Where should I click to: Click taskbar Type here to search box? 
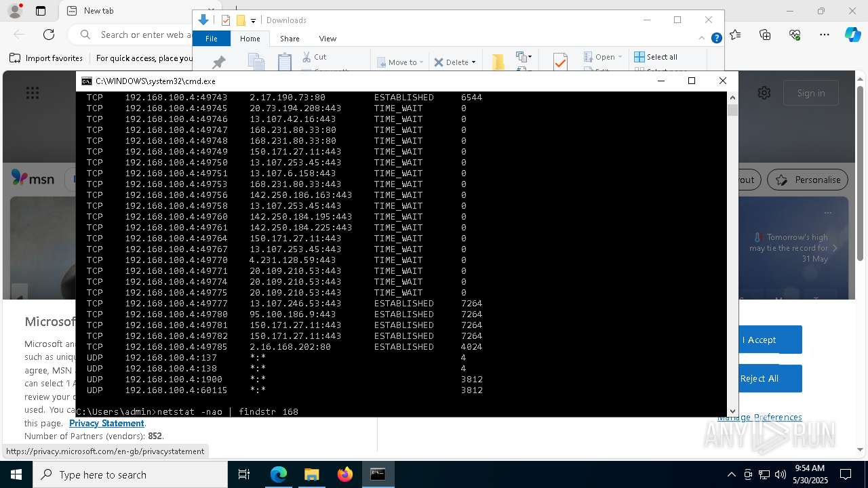(x=130, y=474)
